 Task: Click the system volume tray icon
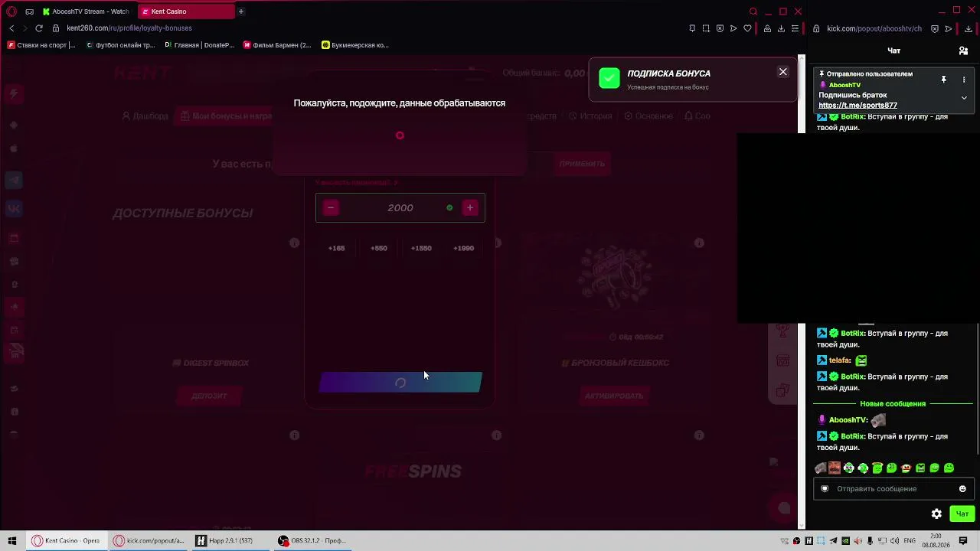click(x=896, y=540)
